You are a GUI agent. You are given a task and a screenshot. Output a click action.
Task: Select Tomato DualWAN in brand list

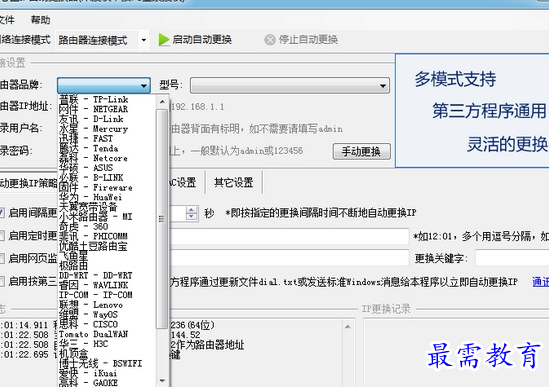(x=106, y=334)
